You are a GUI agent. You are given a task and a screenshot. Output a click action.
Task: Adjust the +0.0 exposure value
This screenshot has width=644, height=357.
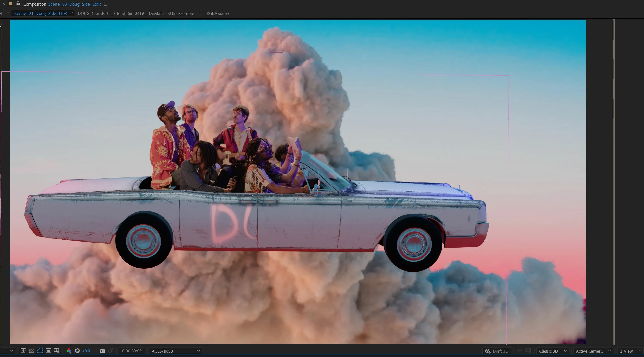(x=86, y=351)
